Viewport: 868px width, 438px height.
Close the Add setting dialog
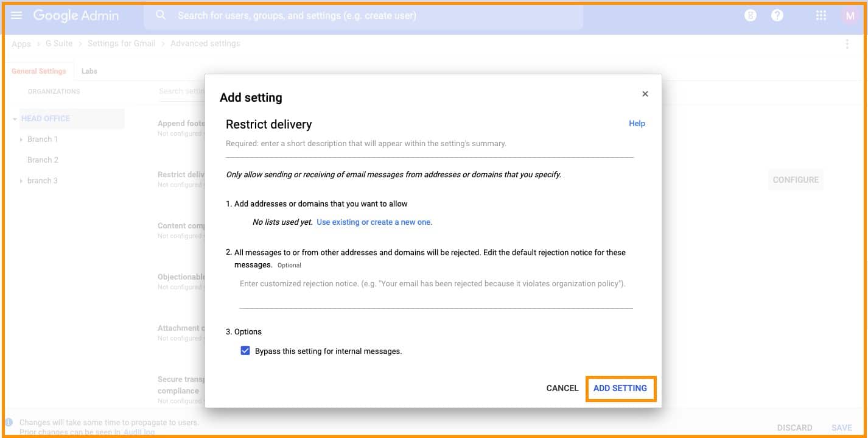click(645, 94)
